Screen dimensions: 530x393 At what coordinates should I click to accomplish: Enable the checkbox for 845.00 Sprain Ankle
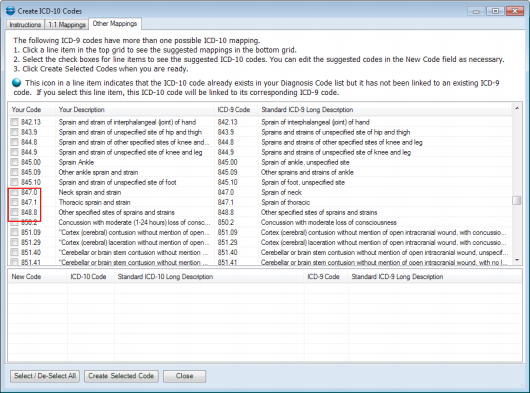pyautogui.click(x=14, y=162)
